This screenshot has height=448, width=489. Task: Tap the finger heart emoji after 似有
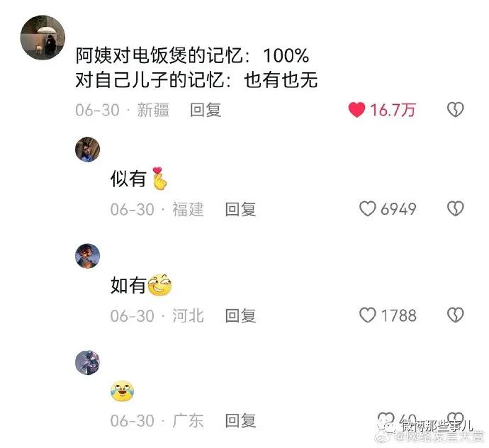coord(159,179)
